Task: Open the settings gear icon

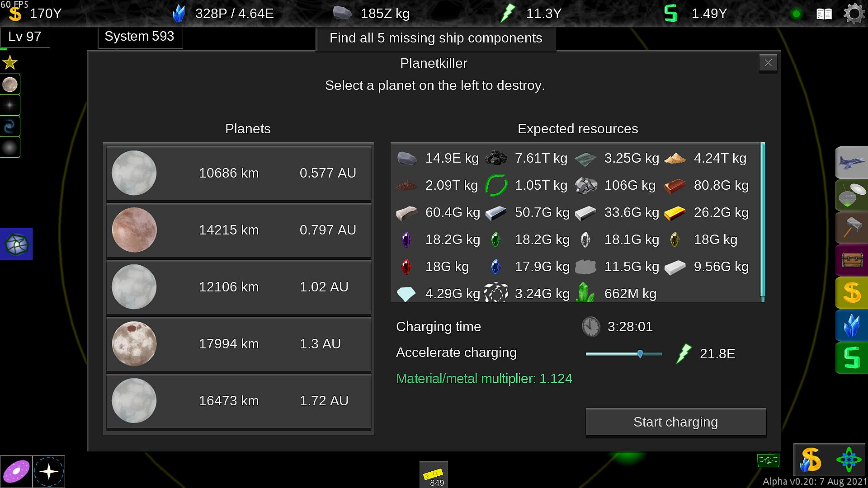Action: click(x=854, y=14)
